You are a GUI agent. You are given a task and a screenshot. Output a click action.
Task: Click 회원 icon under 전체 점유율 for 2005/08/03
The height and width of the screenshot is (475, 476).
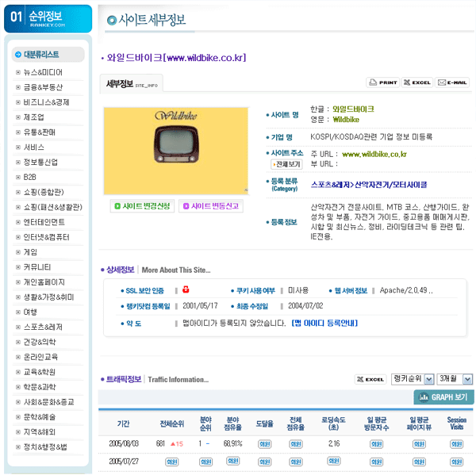(296, 444)
